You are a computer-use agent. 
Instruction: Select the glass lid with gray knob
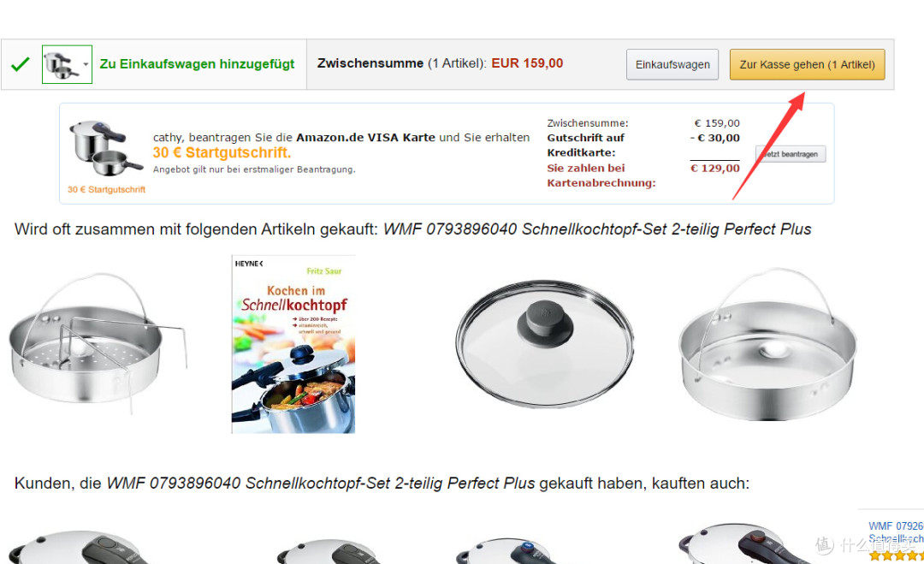tap(544, 343)
